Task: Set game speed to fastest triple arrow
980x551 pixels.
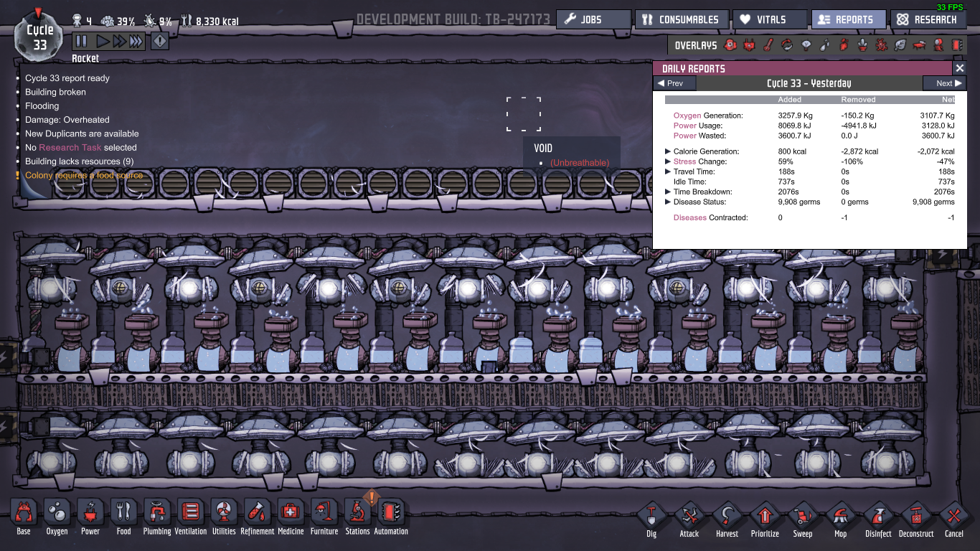Action: pos(136,42)
